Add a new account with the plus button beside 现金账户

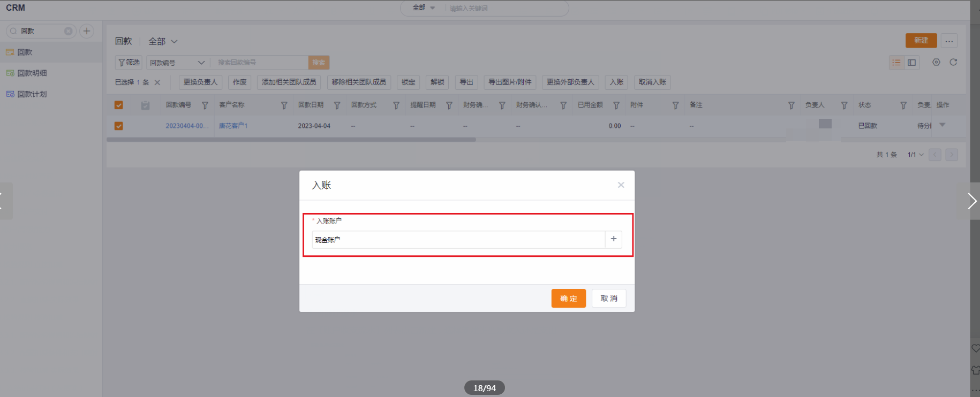click(x=614, y=239)
